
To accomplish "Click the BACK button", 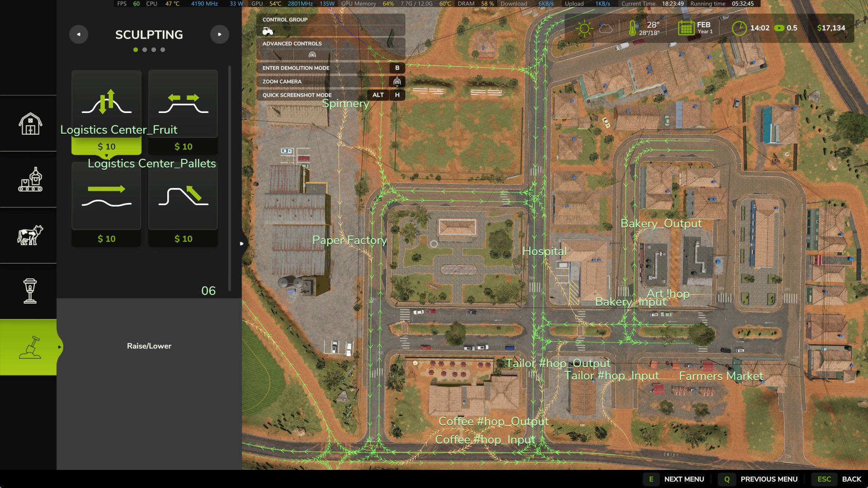I will coord(837,479).
